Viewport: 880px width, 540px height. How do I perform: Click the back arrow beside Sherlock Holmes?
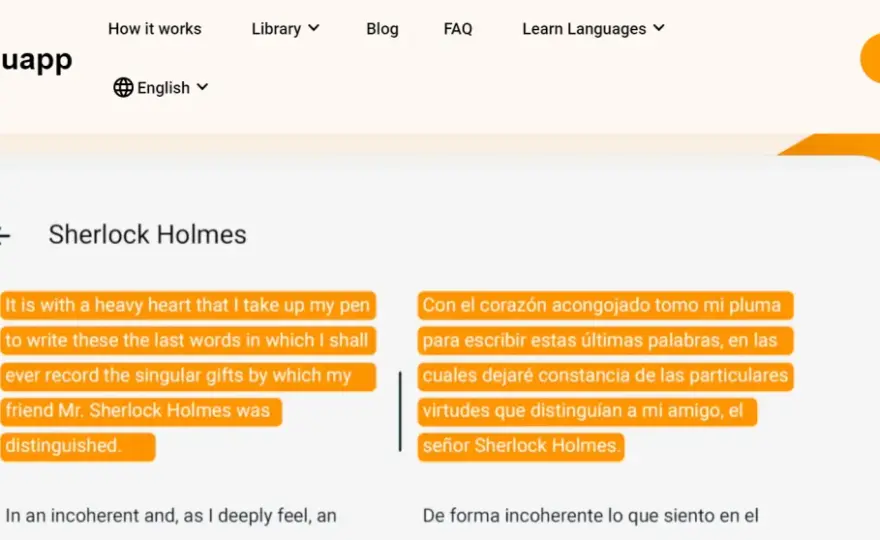click(x=4, y=235)
